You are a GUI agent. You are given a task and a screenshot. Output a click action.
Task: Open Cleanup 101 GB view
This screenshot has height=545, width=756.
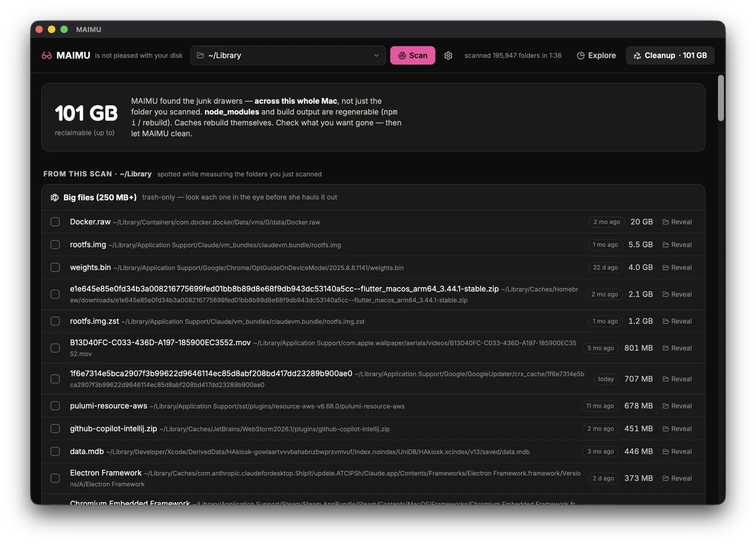click(x=670, y=56)
